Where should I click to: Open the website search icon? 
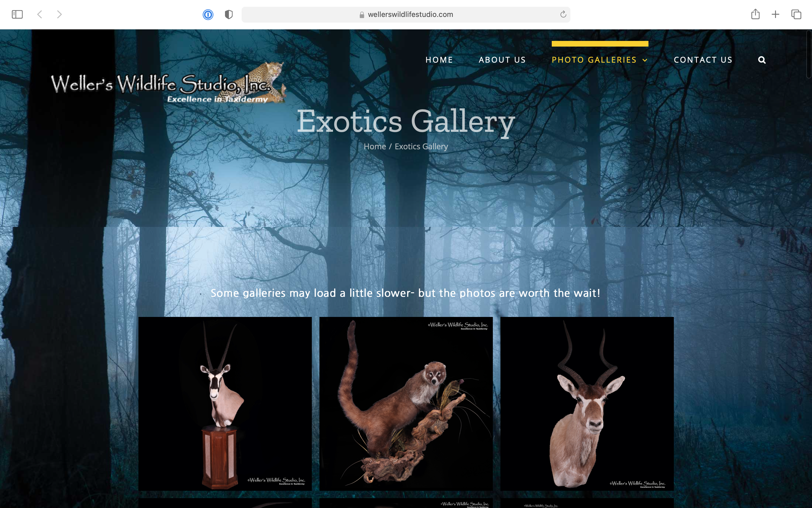coord(762,60)
